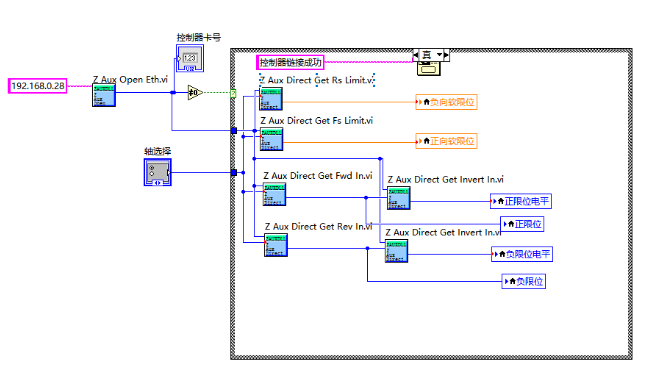Click the Z Aux Direct Get Rev In.vi node
The height and width of the screenshot is (379, 656).
(x=276, y=245)
